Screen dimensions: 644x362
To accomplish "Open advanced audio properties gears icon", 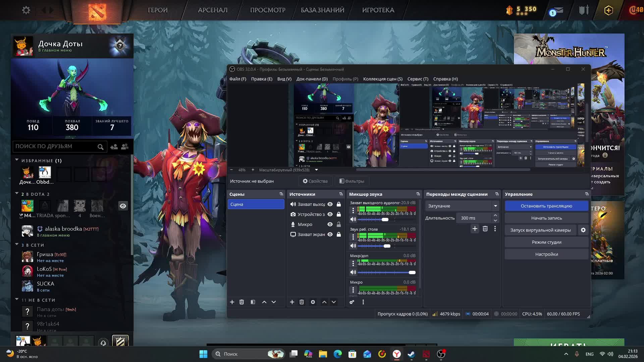I will tap(352, 302).
